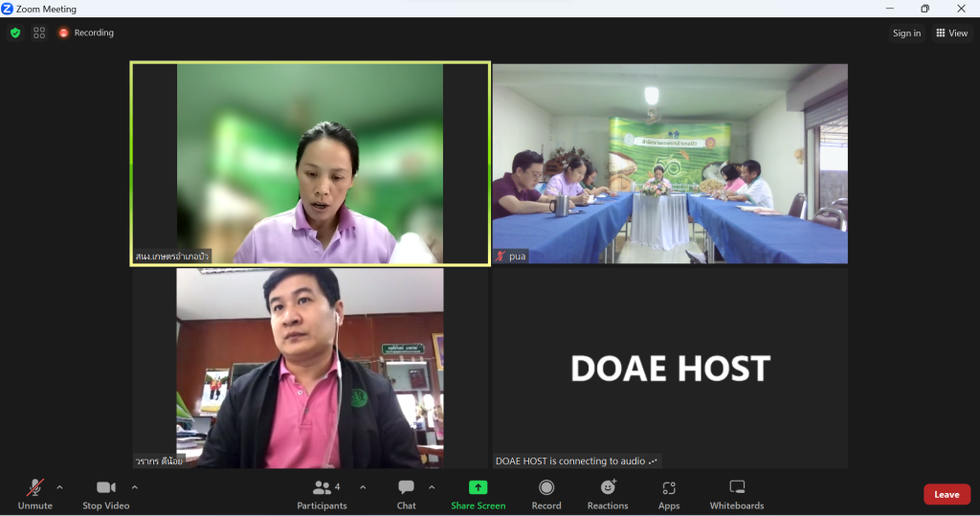Click the green Share Screen icon
Screen dimensions: 980x516
(478, 487)
